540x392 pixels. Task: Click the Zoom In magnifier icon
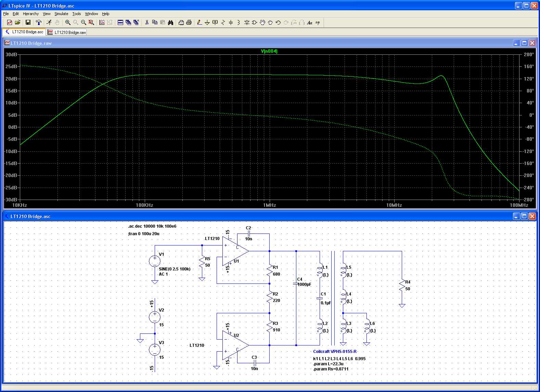(x=68, y=23)
